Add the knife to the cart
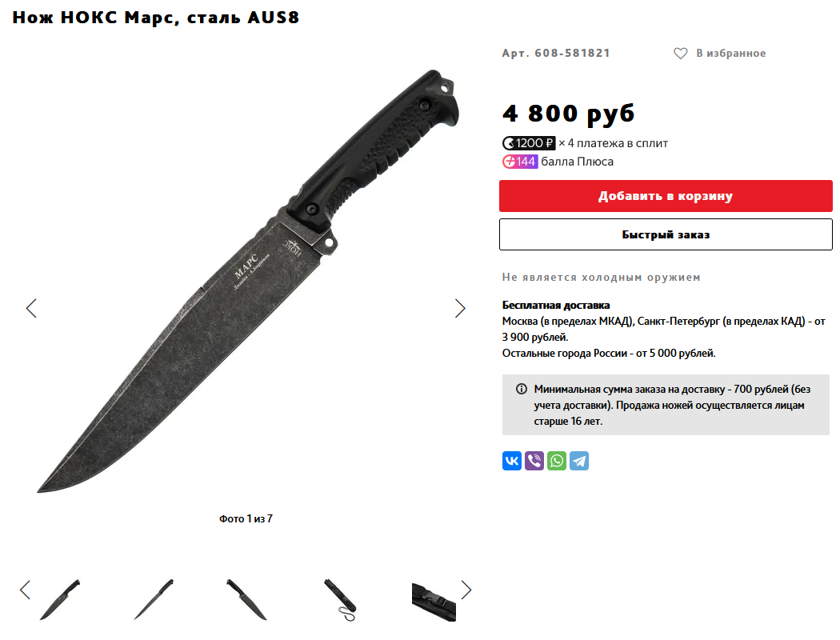This screenshot has width=840, height=640. (x=666, y=196)
